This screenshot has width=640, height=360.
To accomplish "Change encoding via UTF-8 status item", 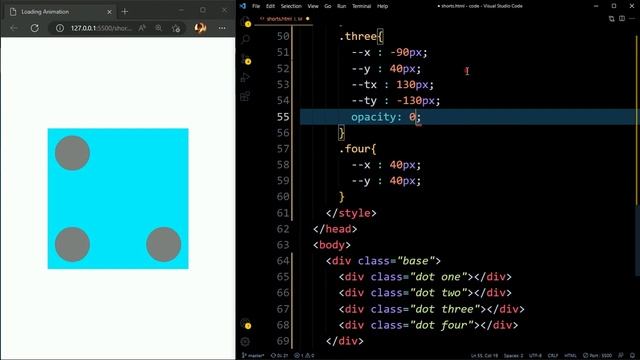I will tap(536, 356).
